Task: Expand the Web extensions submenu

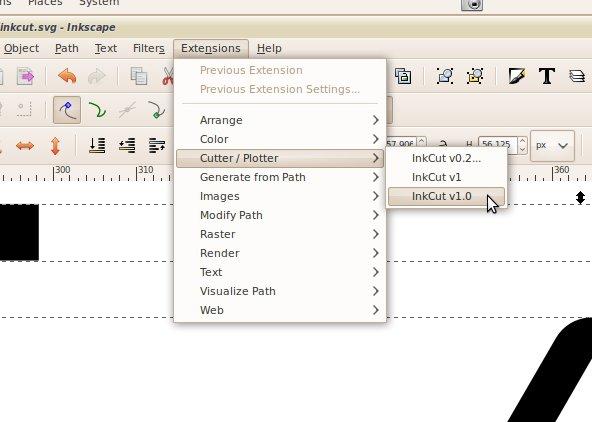Action: pyautogui.click(x=280, y=310)
